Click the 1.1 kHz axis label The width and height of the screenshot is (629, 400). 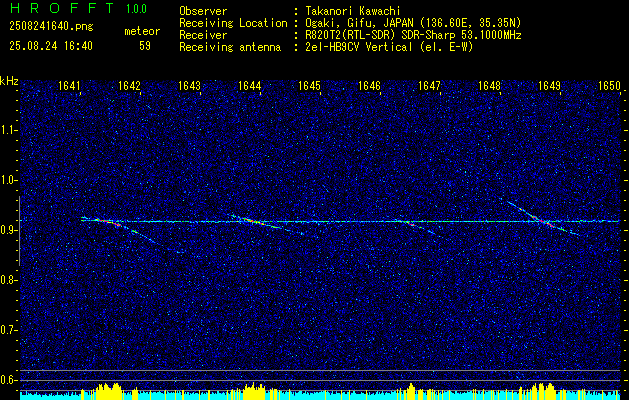(9, 130)
